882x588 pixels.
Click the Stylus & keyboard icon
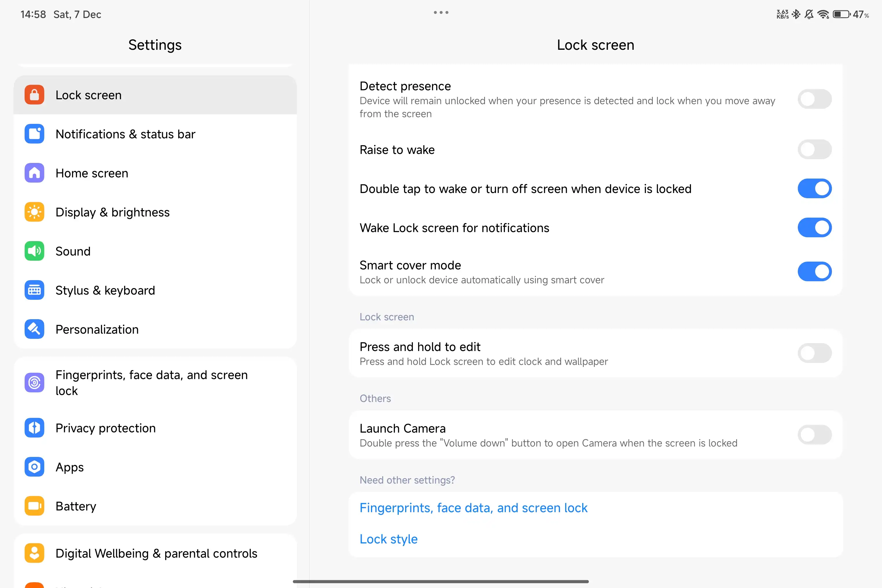[34, 290]
